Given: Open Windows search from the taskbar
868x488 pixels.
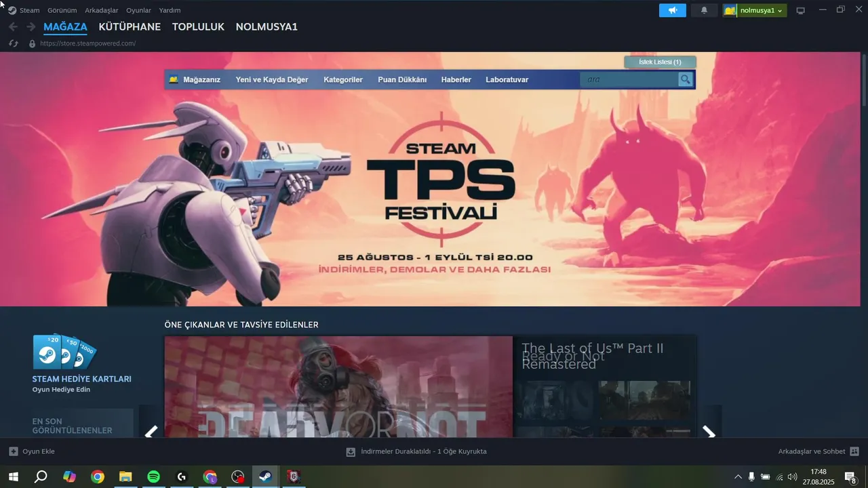Looking at the screenshot, I should [x=41, y=477].
